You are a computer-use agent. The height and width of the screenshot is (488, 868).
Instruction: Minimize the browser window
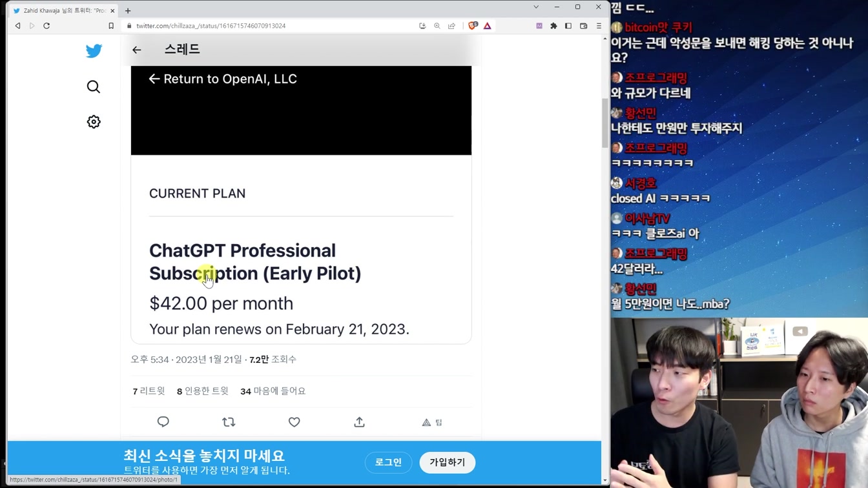pos(557,7)
